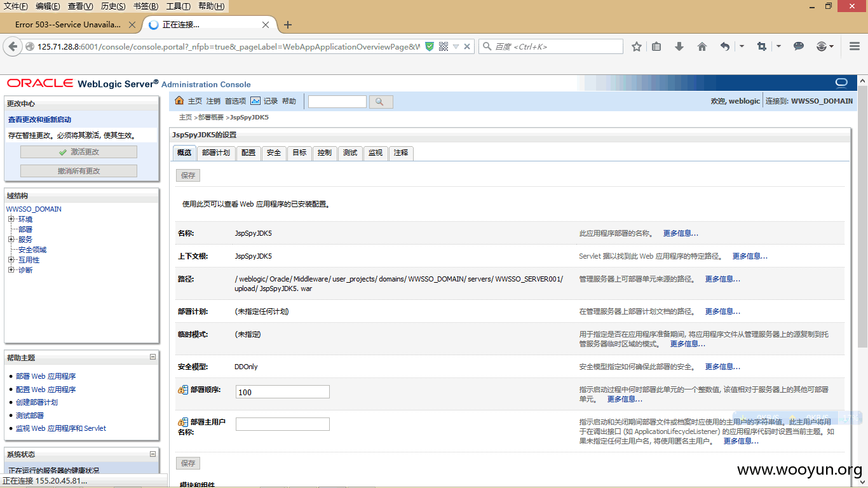The width and height of the screenshot is (868, 488).
Task: Click the 部署顺序 input field containing 100
Action: (x=283, y=392)
